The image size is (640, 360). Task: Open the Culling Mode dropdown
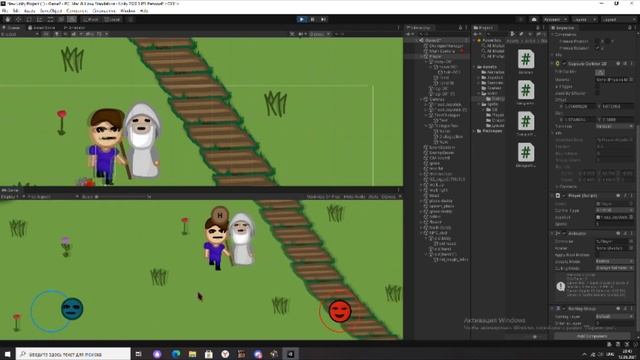click(x=614, y=268)
